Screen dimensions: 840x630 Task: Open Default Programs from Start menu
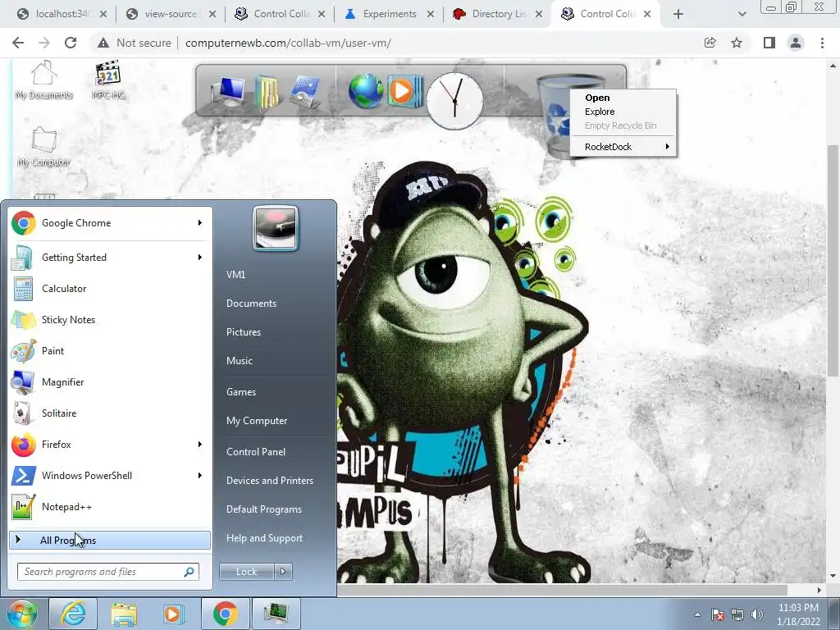pyautogui.click(x=264, y=509)
